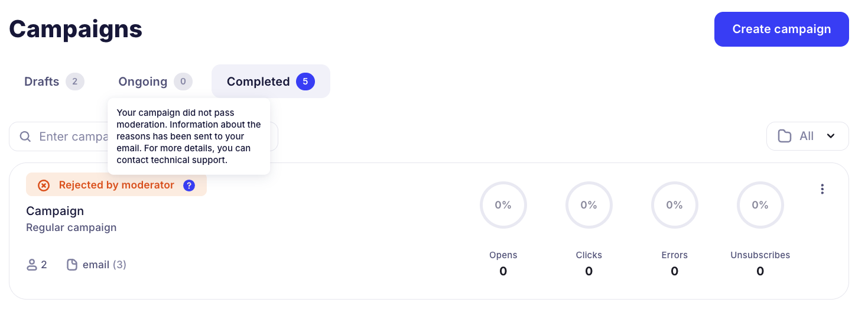Click the moderation rejection tooltip text
This screenshot has height=309, width=868.
pyautogui.click(x=188, y=136)
